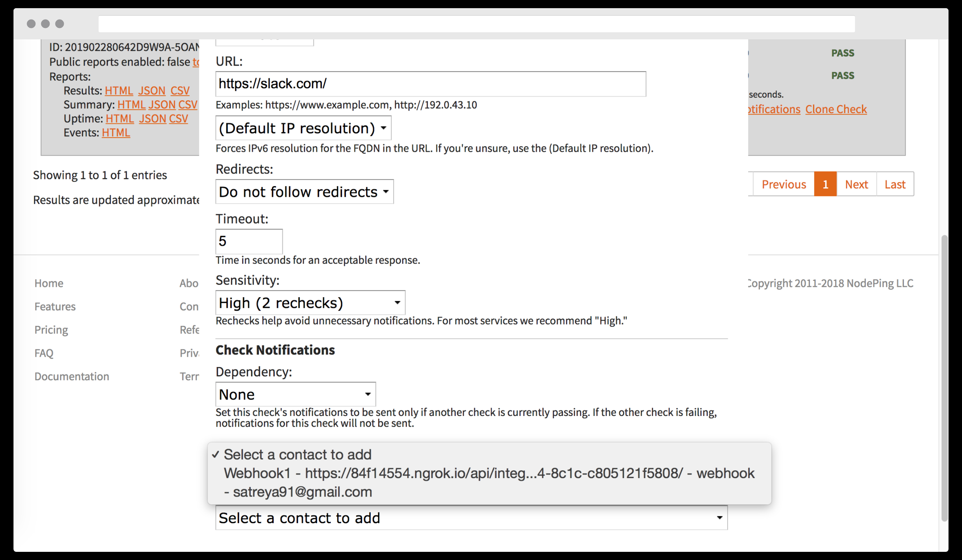Screen dimensions: 962x560
Task: Expand the Sensitivity High (2 rechecks) dropdown
Action: click(x=310, y=303)
